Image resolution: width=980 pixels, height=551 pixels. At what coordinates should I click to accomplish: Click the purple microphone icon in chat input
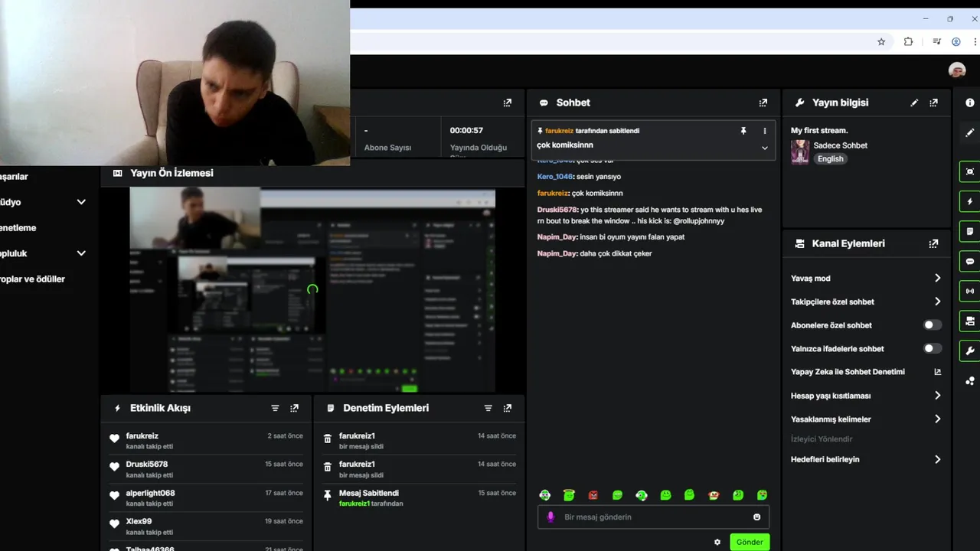pyautogui.click(x=550, y=517)
